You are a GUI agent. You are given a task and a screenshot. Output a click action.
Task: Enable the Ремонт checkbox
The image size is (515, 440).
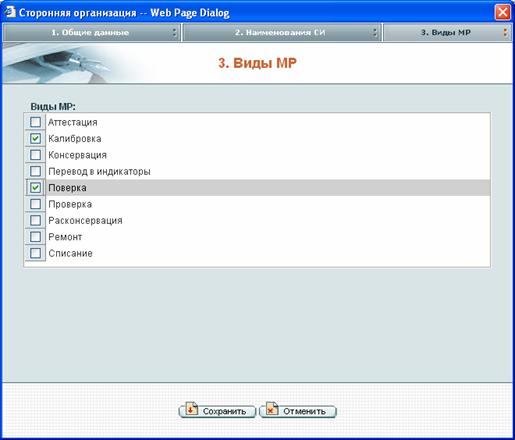[35, 237]
